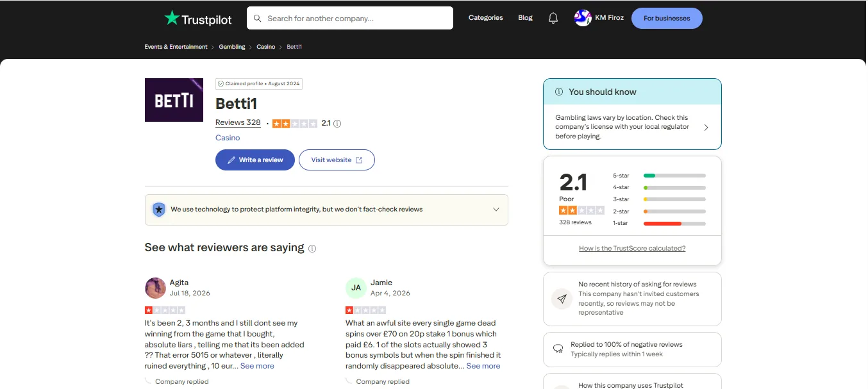Expand Agita's review with See more
This screenshot has width=868, height=389.
click(257, 366)
